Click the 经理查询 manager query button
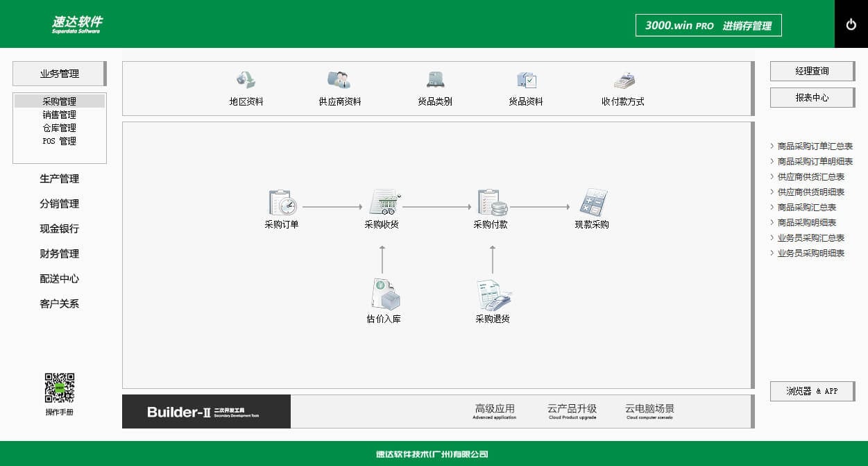 pos(811,71)
